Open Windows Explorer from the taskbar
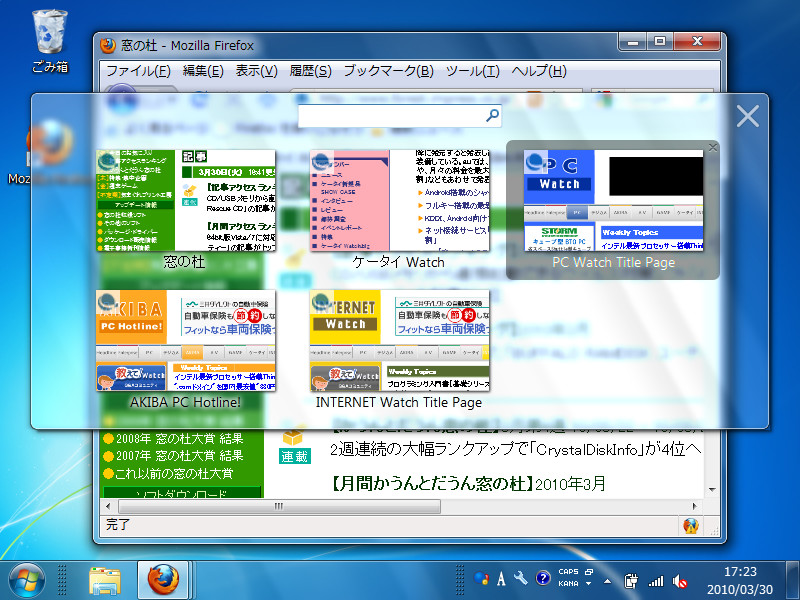Image resolution: width=800 pixels, height=600 pixels. [x=105, y=581]
